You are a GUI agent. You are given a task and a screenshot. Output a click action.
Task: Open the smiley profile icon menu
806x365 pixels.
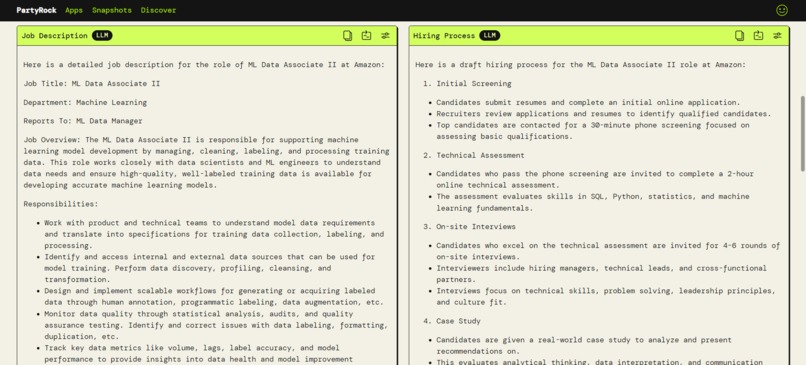coord(782,10)
